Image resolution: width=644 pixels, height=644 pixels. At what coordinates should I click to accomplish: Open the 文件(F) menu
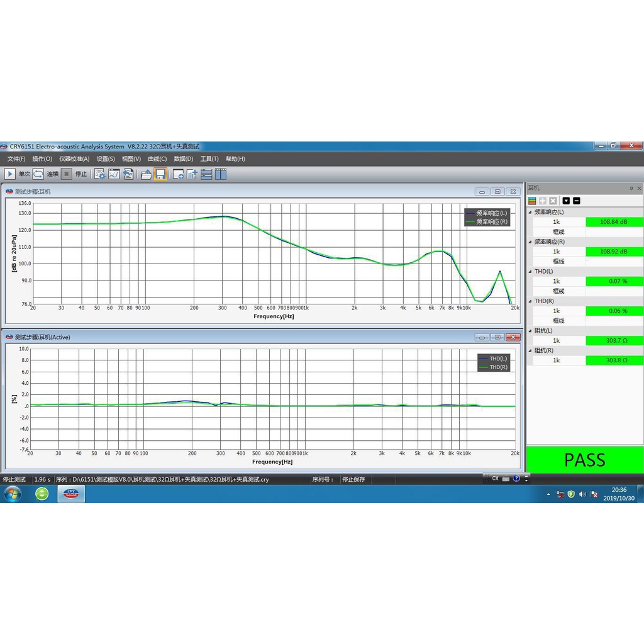[x=16, y=159]
